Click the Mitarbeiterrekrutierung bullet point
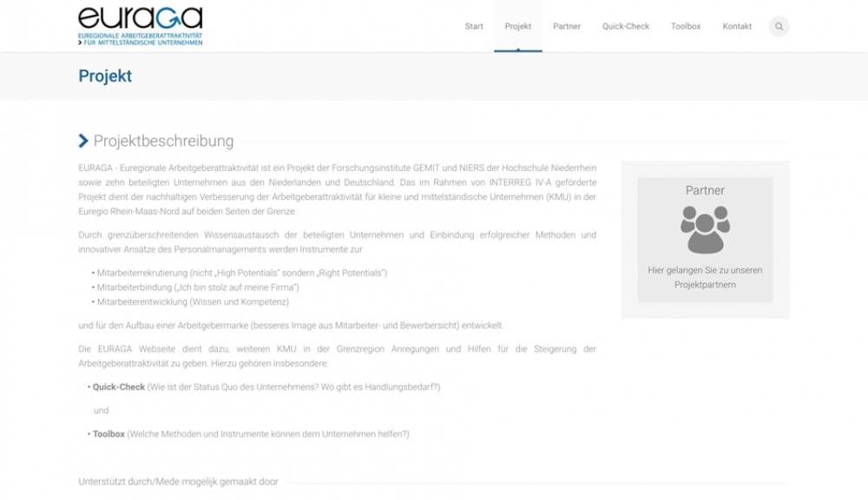Screen dimensions: 868x500 coord(242,273)
